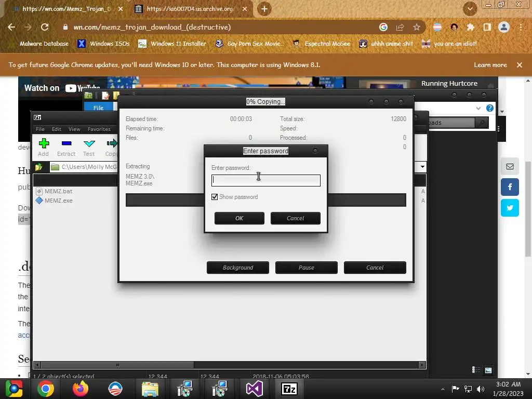Open File Explorer from the taskbar
Image resolution: width=532 pixels, height=399 pixels.
click(x=150, y=389)
